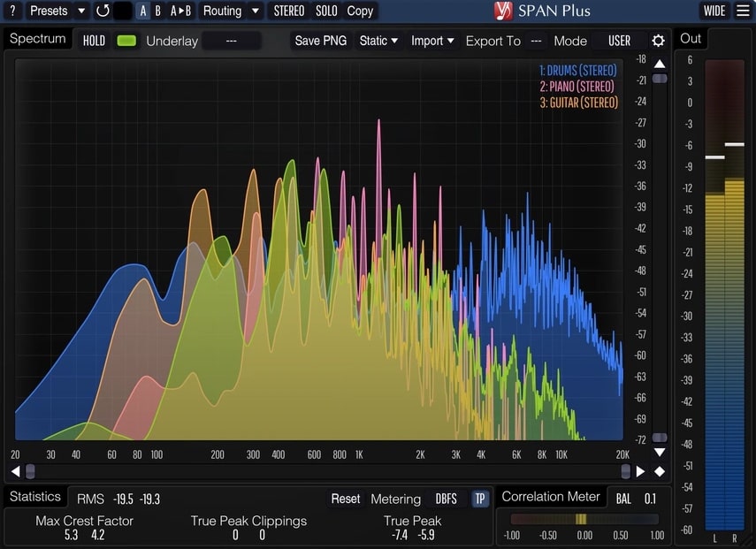Click the Save PNG button

320,41
